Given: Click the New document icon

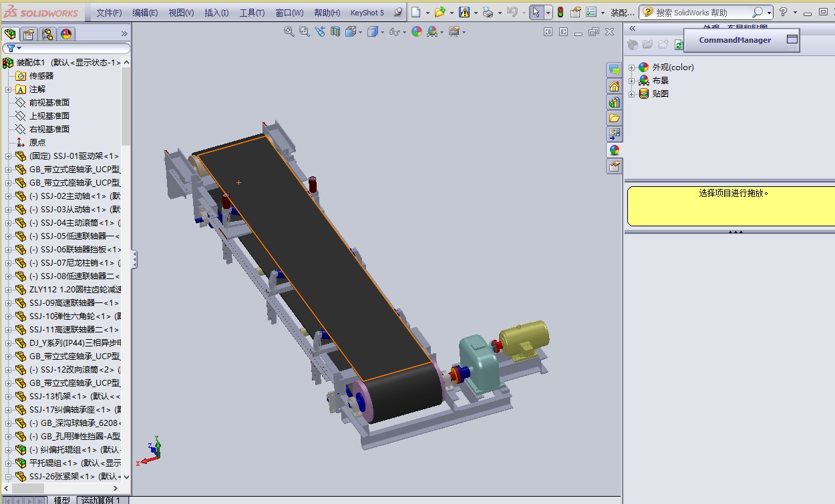Looking at the screenshot, I should (x=416, y=12).
